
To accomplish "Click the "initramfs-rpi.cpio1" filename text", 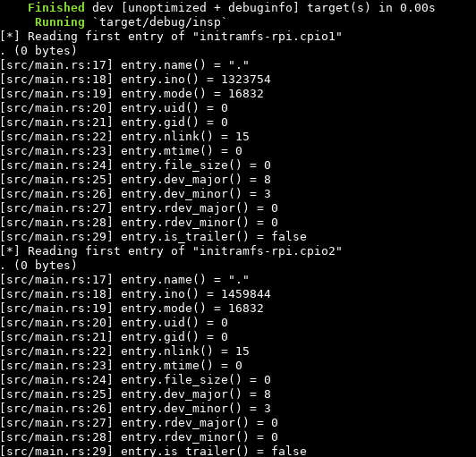I will 268,36.
